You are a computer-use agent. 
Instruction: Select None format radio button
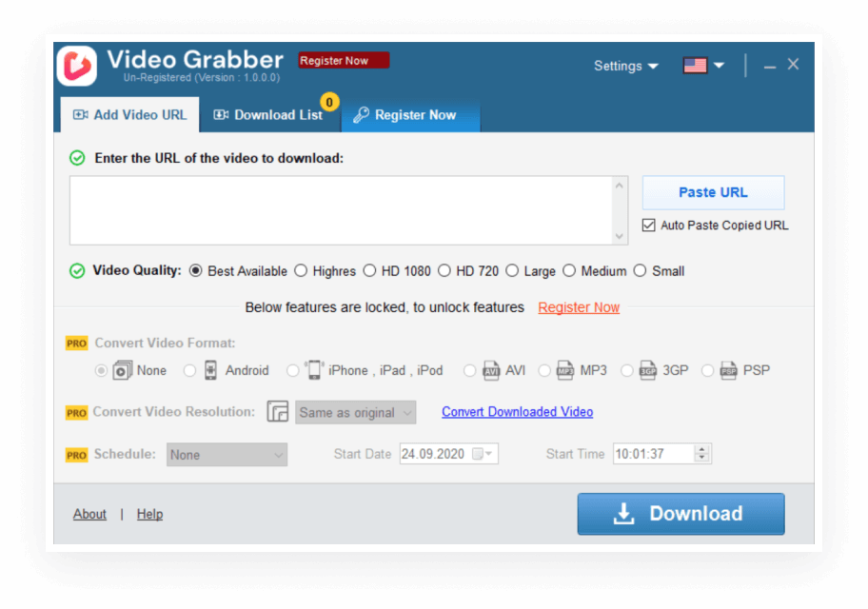coord(101,370)
